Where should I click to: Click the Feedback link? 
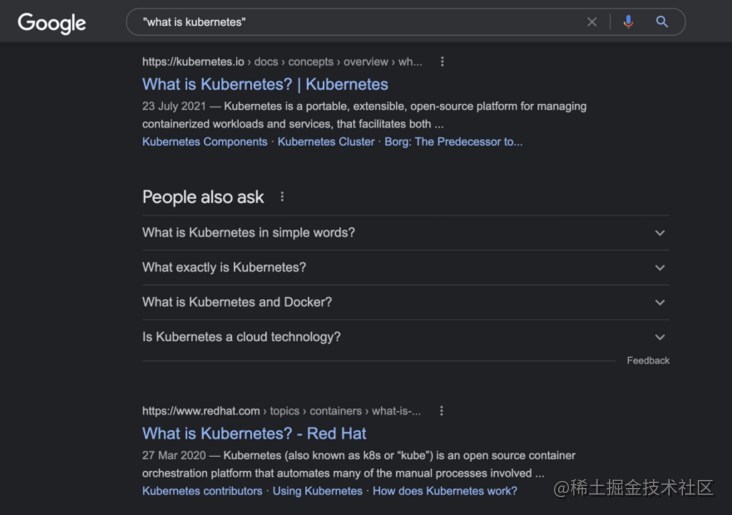click(x=648, y=360)
